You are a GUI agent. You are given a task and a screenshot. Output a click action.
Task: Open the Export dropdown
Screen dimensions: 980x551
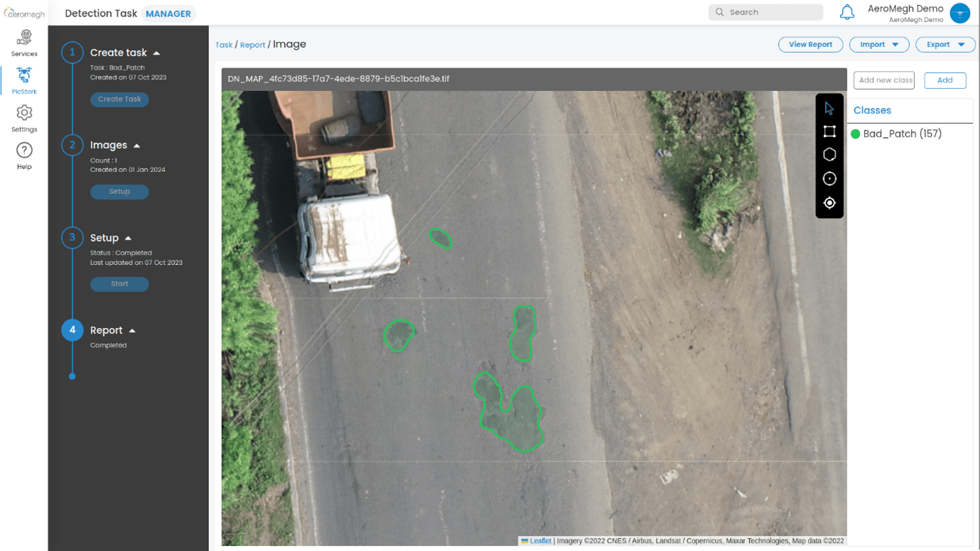(x=944, y=45)
